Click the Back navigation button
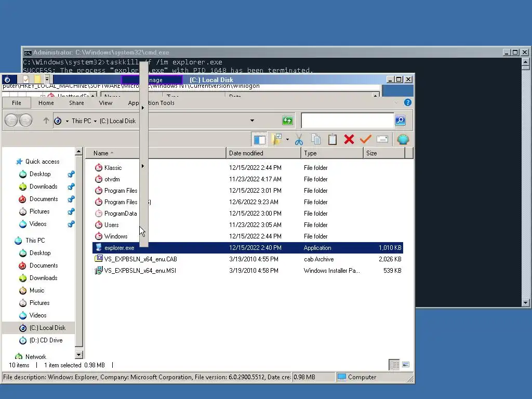The height and width of the screenshot is (399, 532). (11, 121)
